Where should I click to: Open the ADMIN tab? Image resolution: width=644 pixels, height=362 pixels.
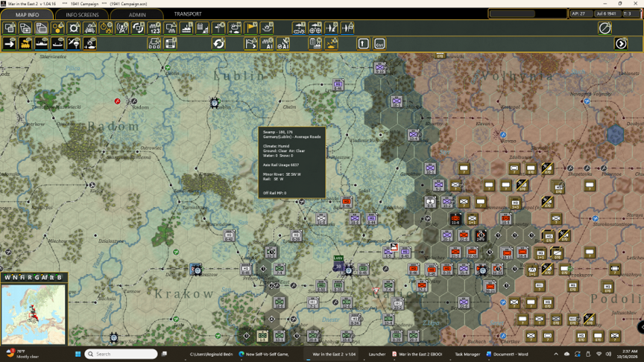click(x=137, y=14)
